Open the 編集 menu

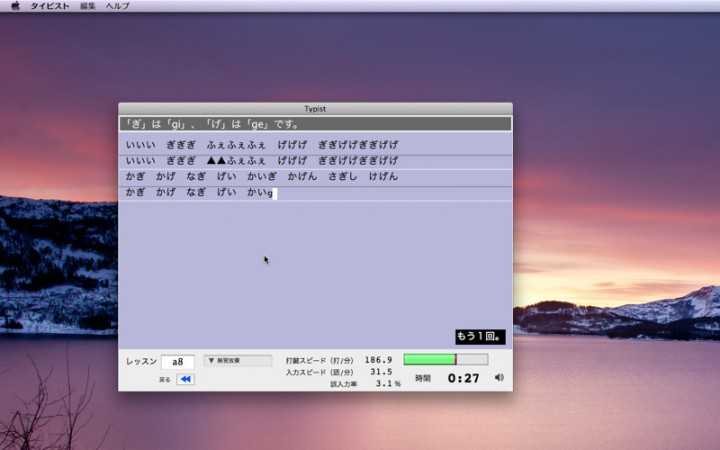coord(88,6)
